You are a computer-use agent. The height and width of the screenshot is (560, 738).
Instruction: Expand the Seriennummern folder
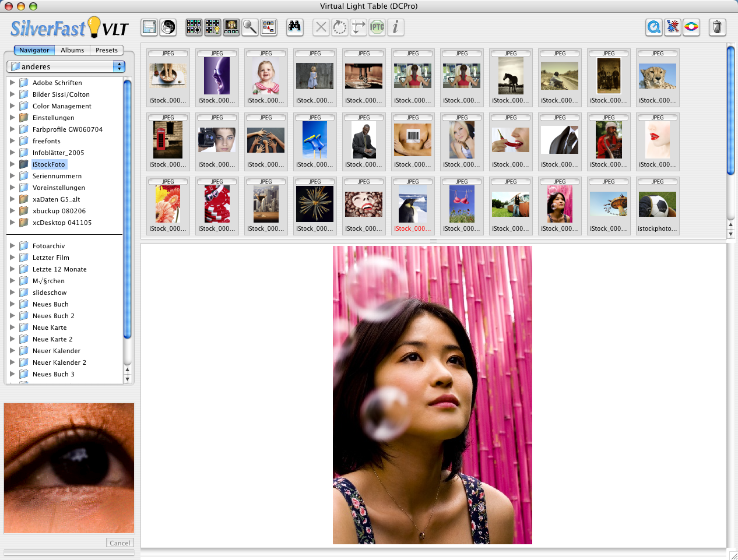(x=12, y=176)
